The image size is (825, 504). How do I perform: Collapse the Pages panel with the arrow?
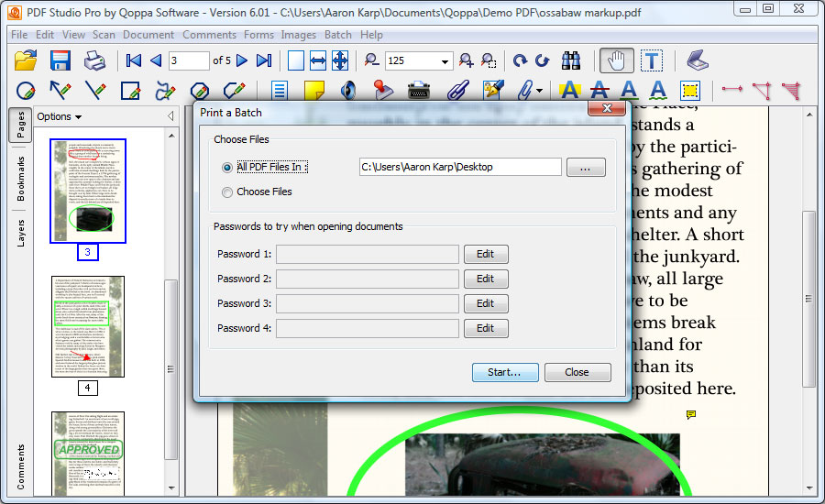170,115
